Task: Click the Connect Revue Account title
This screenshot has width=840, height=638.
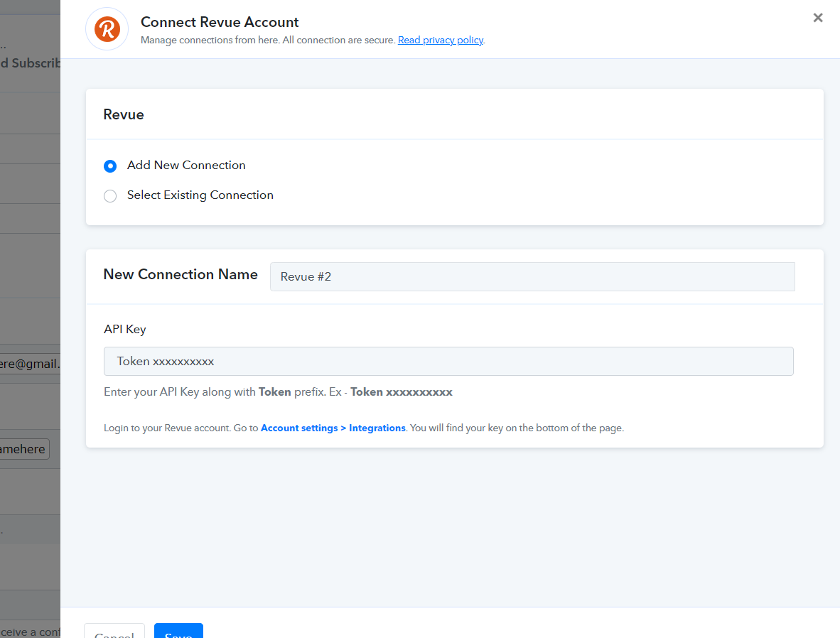Action: tap(220, 22)
